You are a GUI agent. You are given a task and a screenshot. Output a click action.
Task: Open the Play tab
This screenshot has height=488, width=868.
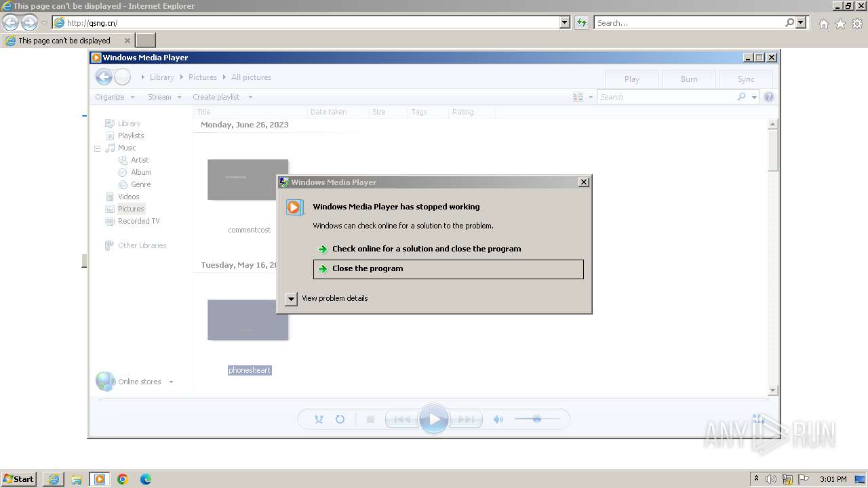tap(632, 79)
